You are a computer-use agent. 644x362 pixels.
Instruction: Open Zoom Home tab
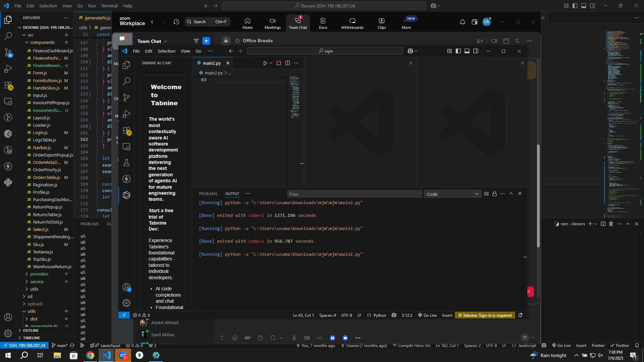tap(248, 23)
